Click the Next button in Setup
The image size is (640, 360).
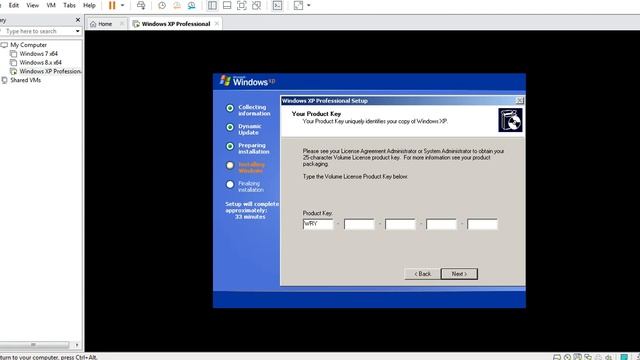[x=459, y=274]
